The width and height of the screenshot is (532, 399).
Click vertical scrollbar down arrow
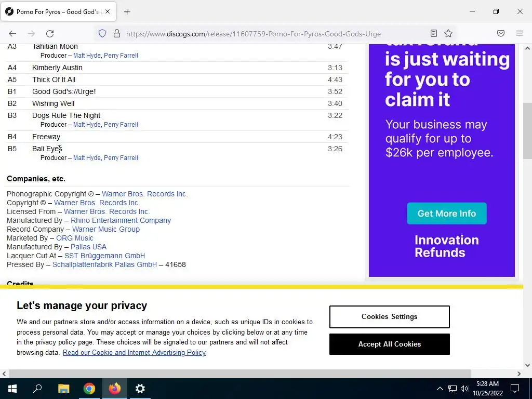(x=528, y=365)
